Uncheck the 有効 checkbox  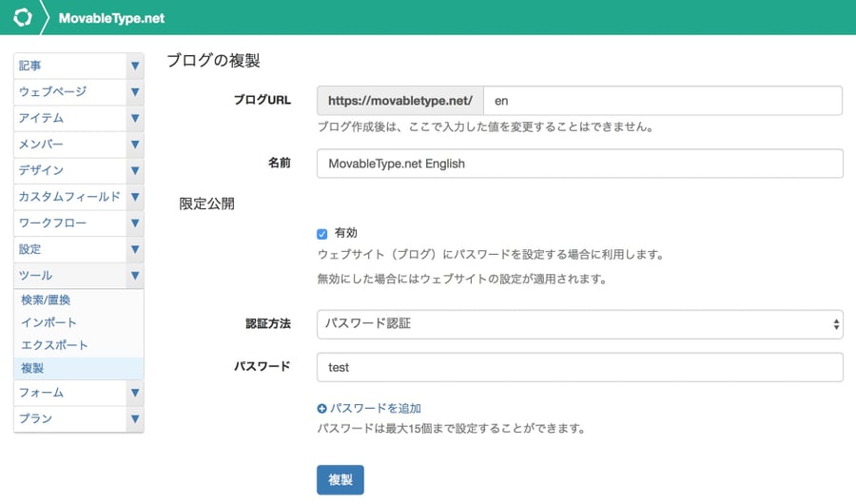(x=322, y=234)
